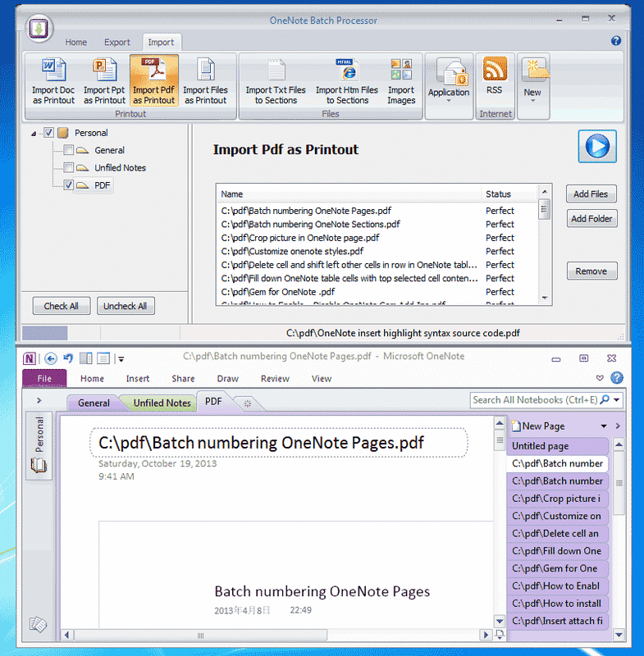Click the OneNote Back arrow button
Viewport: 644px width, 656px height.
coord(51,358)
